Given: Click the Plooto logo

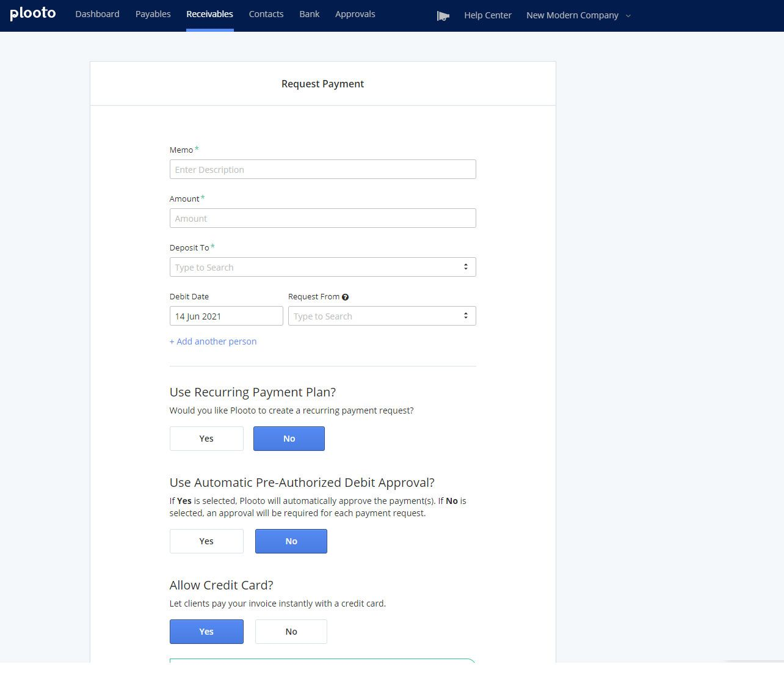Looking at the screenshot, I should (x=32, y=13).
